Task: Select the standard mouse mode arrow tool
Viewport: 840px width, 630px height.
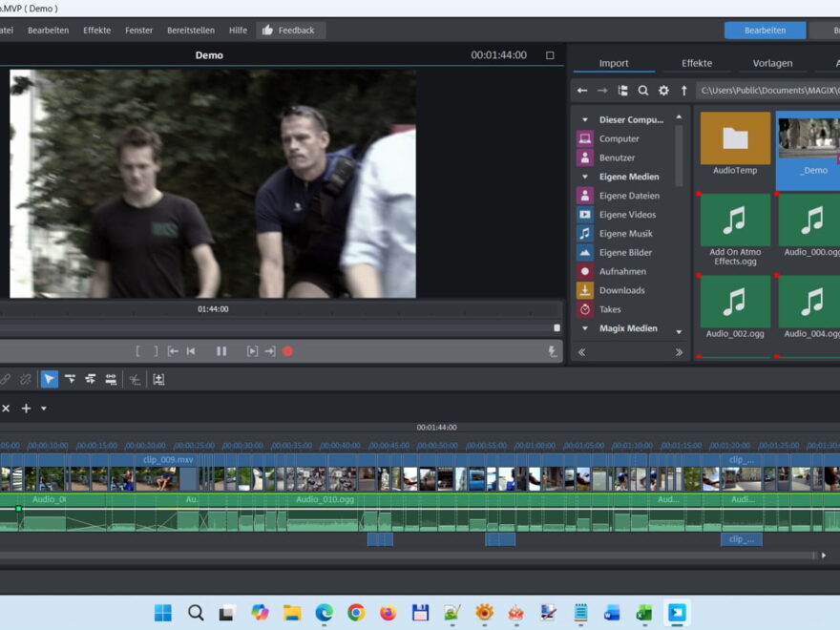Action: coord(50,379)
